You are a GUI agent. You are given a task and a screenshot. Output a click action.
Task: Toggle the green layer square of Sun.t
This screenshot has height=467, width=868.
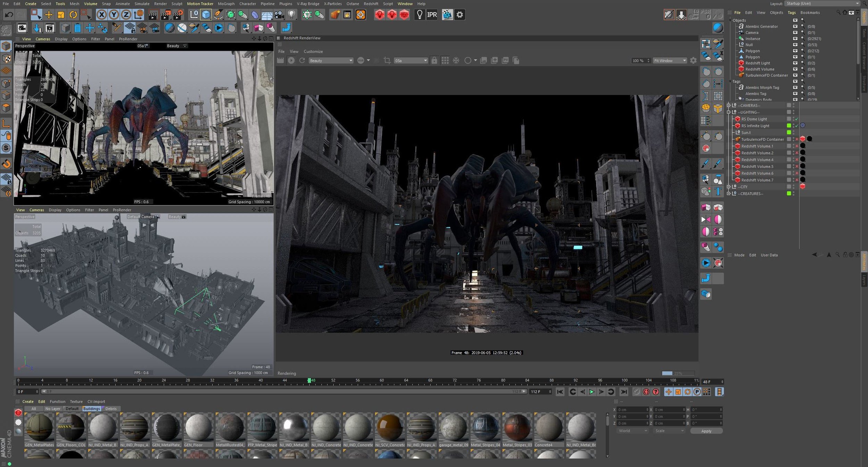coord(789,133)
